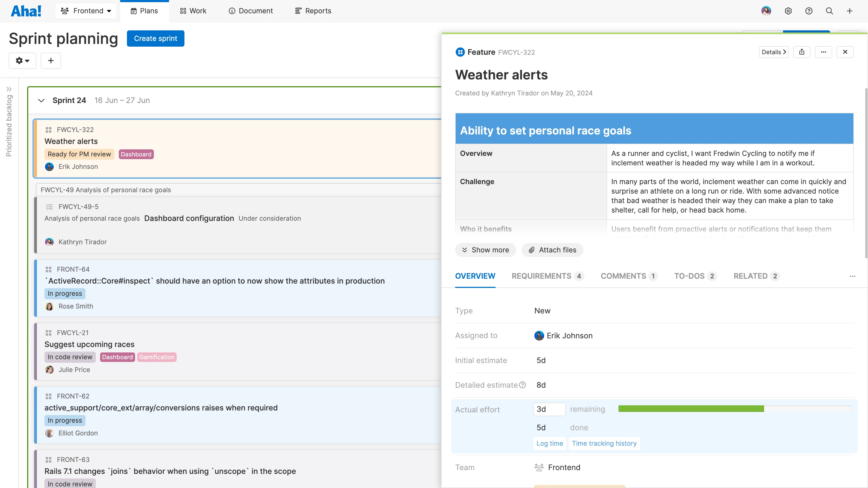Click the Create sprint button
Screen dimensions: 868x488
[155, 38]
